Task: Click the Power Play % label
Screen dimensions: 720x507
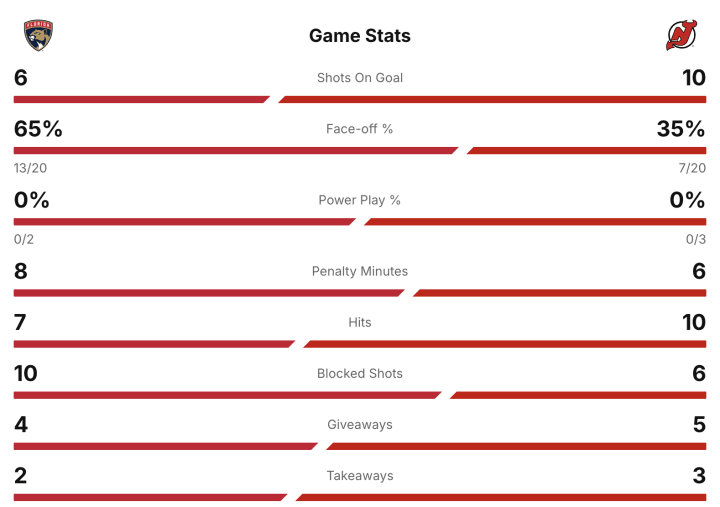Action: pyautogui.click(x=360, y=200)
